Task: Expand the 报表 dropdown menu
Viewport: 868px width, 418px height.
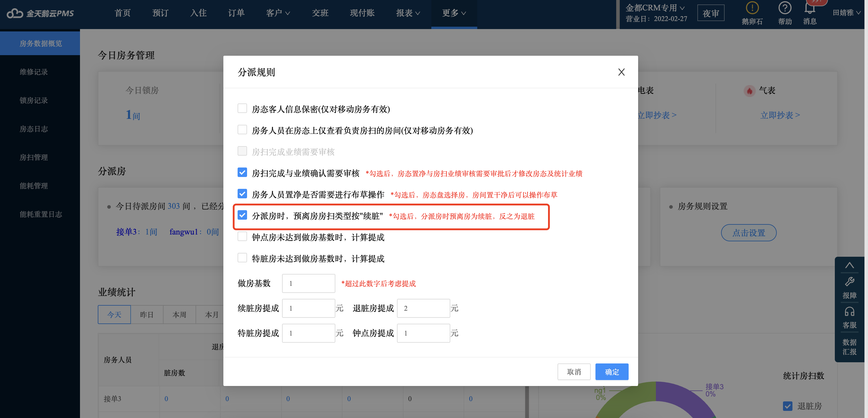Action: coord(408,13)
